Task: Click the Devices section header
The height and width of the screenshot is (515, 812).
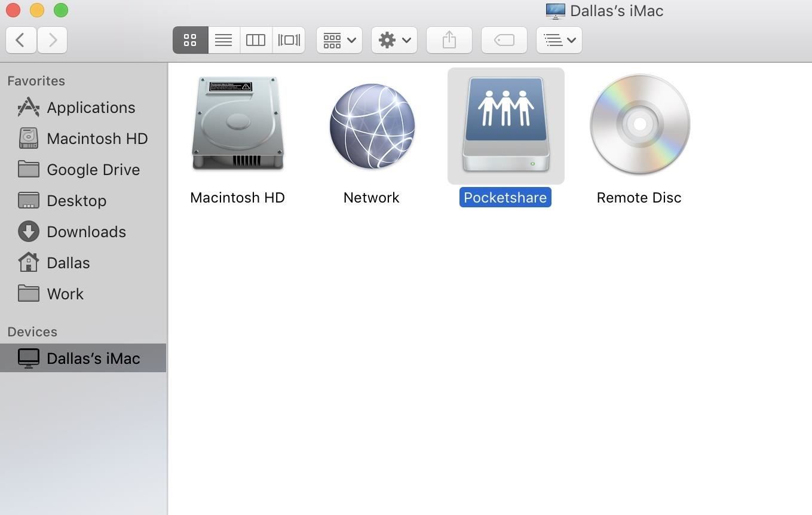Action: (x=32, y=332)
